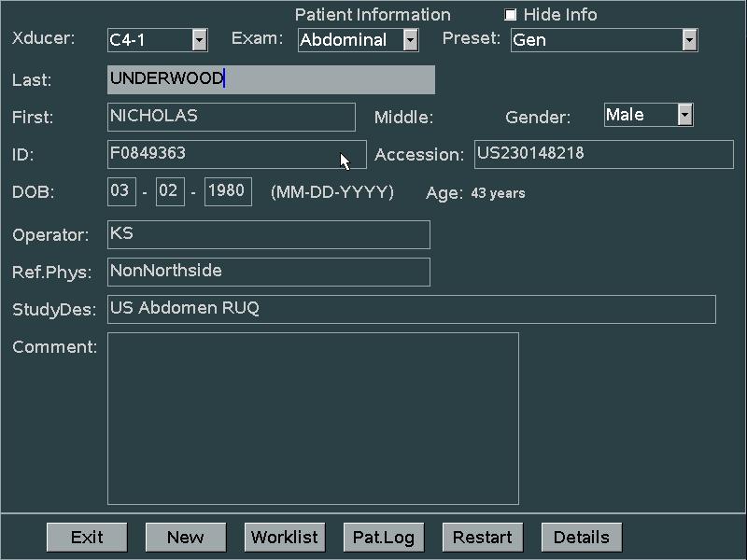Select the Ref.Phys field

coord(269,272)
